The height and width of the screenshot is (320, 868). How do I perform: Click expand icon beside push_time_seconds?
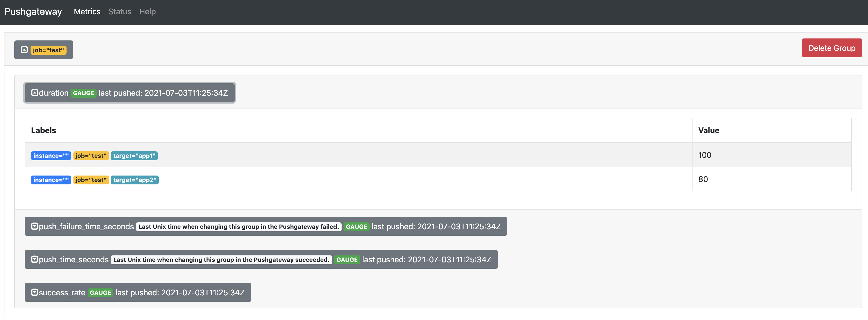(34, 259)
